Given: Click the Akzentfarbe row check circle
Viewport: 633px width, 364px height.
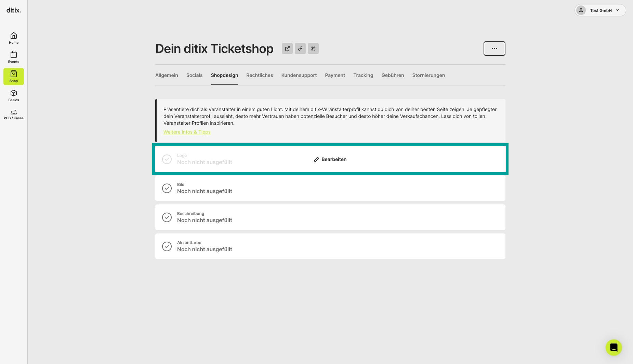Looking at the screenshot, I should [x=167, y=246].
